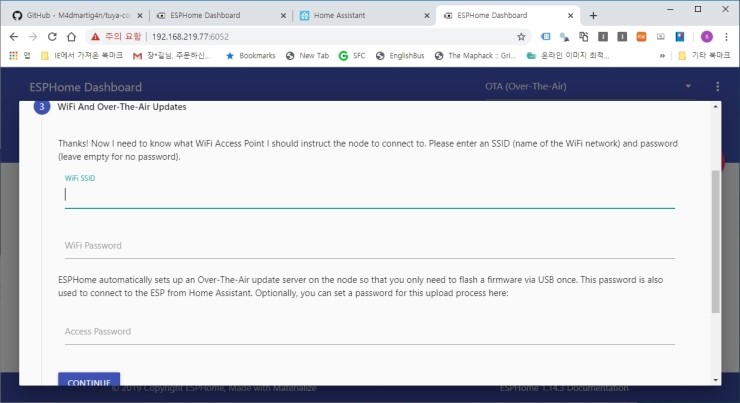The width and height of the screenshot is (740, 403).
Task: Open the New Tab bookmark
Action: [307, 56]
